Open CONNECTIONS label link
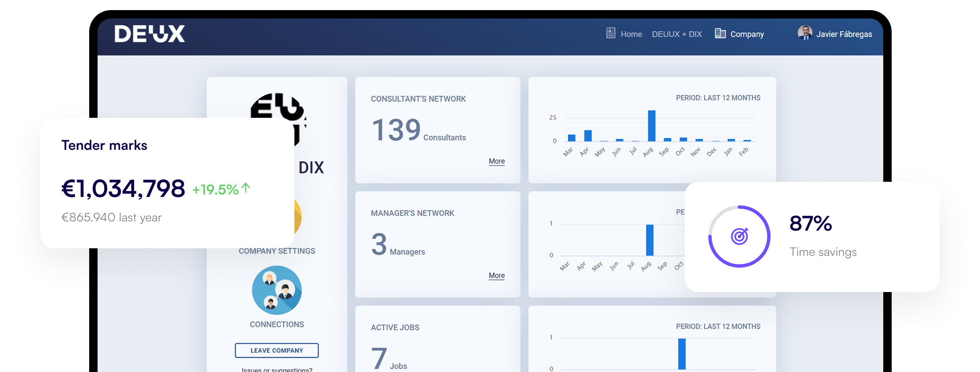 [277, 324]
